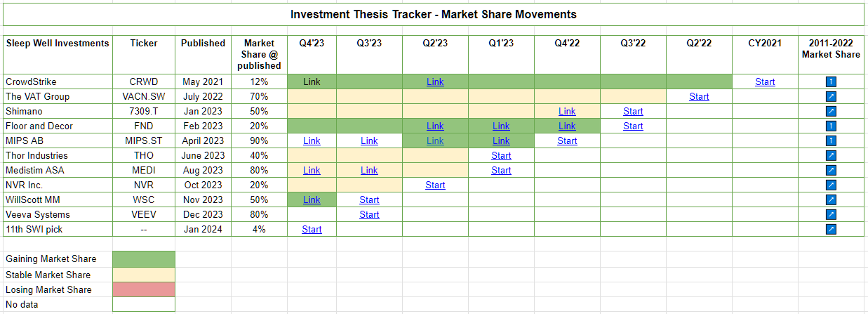Open MIPS AB Q4'23 Link
This screenshot has height=314, width=868.
tap(312, 140)
